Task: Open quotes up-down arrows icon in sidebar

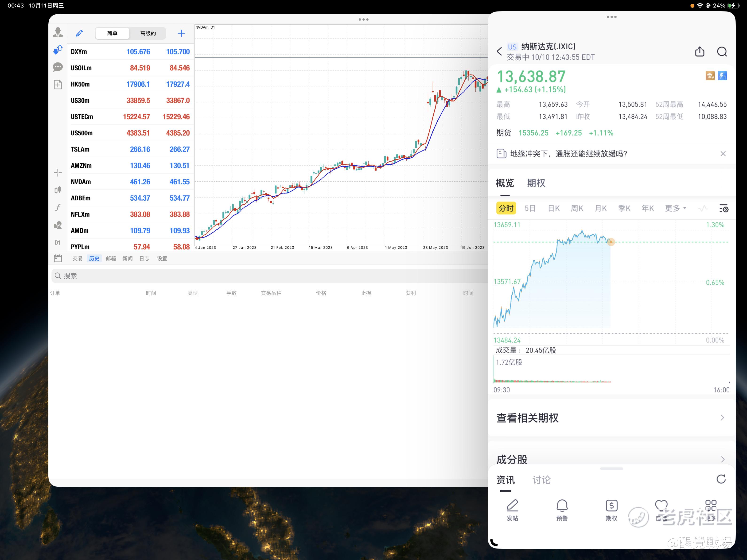Action: click(58, 50)
